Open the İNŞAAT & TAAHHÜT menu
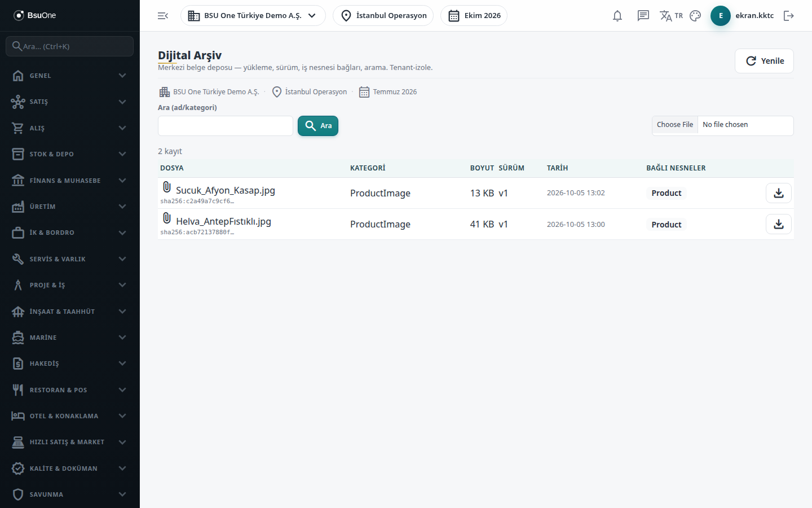This screenshot has width=812, height=508. 70,312
